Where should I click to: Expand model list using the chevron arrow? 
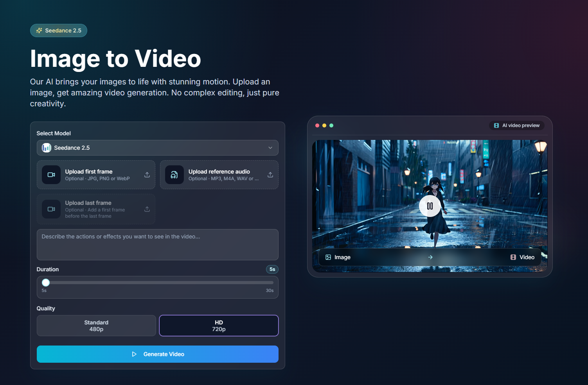point(270,148)
